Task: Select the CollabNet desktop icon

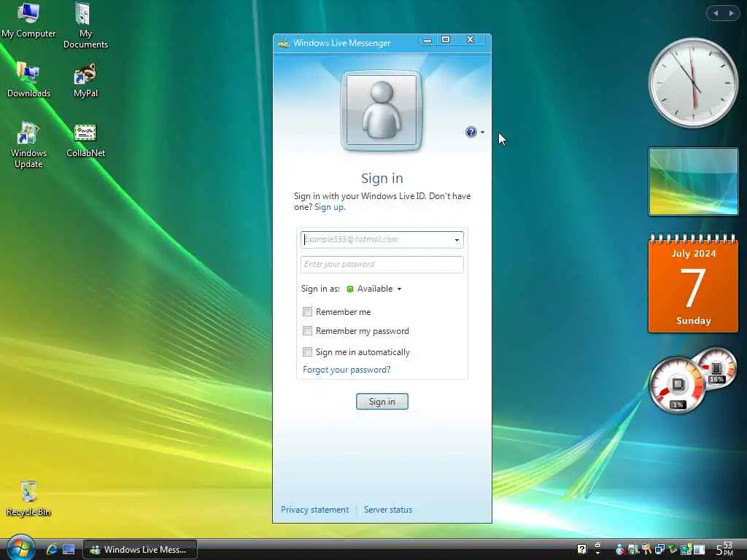Action: tap(86, 141)
